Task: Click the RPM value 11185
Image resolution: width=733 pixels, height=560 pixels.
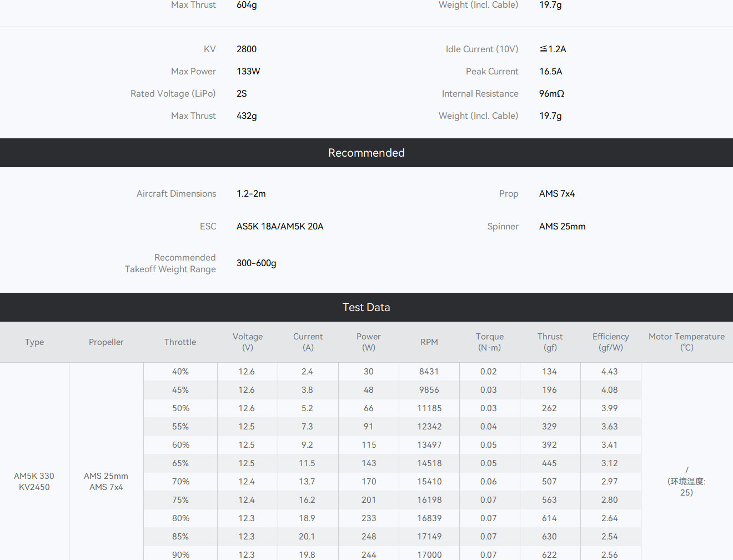Action: pos(429,408)
